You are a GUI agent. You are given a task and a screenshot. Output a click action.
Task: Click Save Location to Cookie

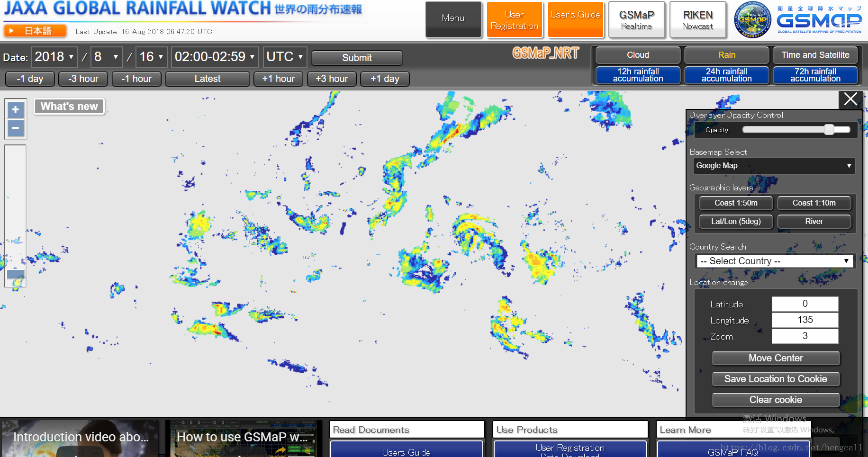tap(776, 379)
